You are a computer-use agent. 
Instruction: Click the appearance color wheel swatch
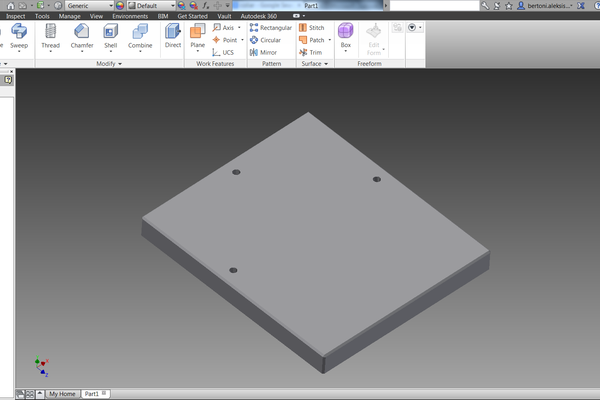(121, 5)
